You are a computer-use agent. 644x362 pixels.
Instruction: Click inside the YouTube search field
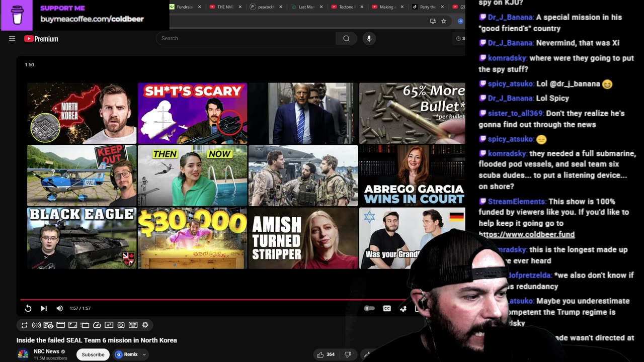coord(247,38)
